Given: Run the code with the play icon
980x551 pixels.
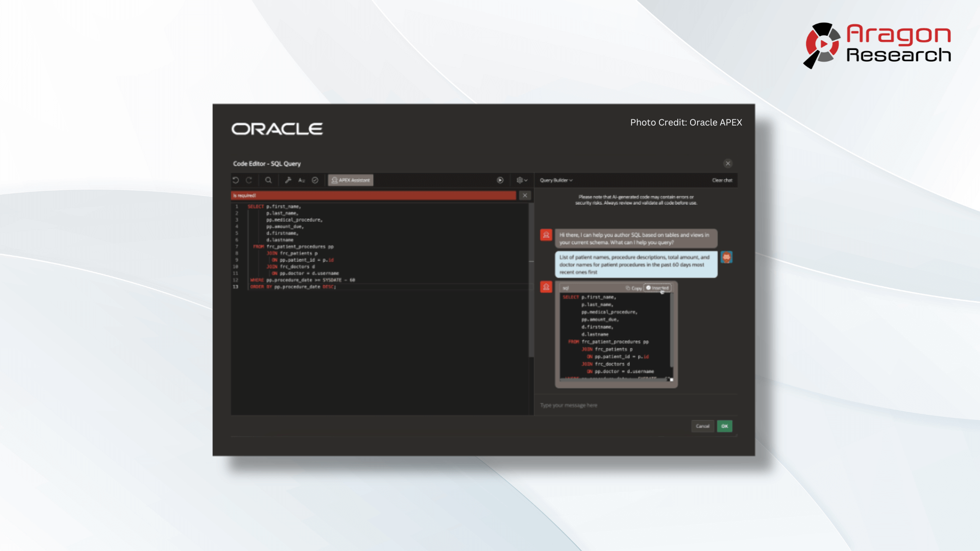Looking at the screenshot, I should coord(500,180).
